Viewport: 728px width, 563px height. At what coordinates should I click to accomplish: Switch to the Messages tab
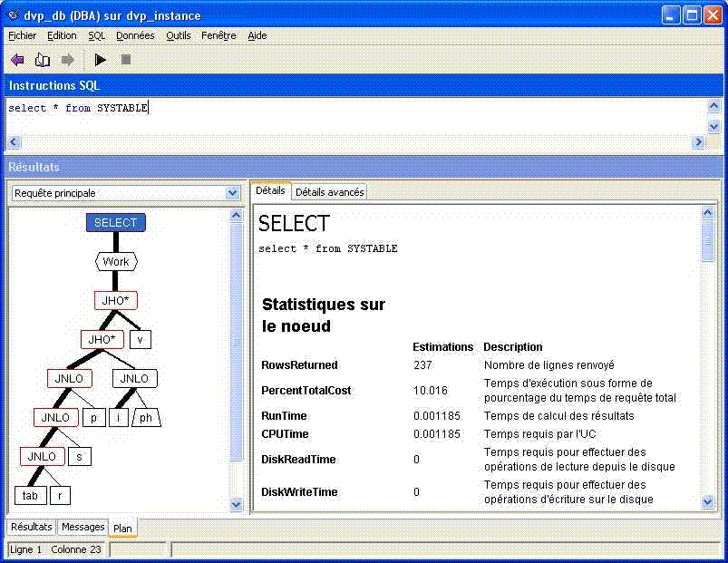coord(83,527)
